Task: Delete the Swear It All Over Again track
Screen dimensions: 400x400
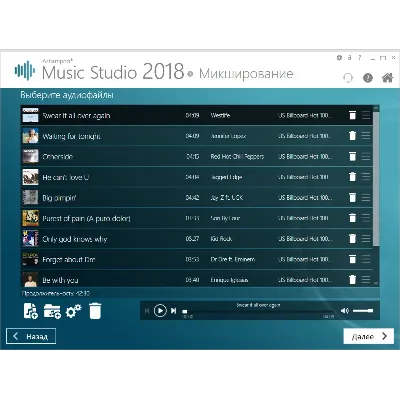Action: coord(352,115)
